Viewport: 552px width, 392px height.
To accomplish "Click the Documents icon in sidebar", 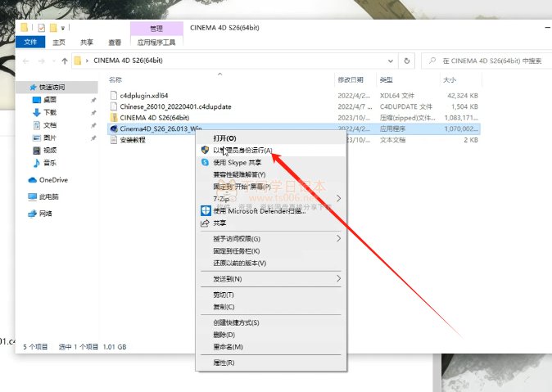I will [37, 125].
